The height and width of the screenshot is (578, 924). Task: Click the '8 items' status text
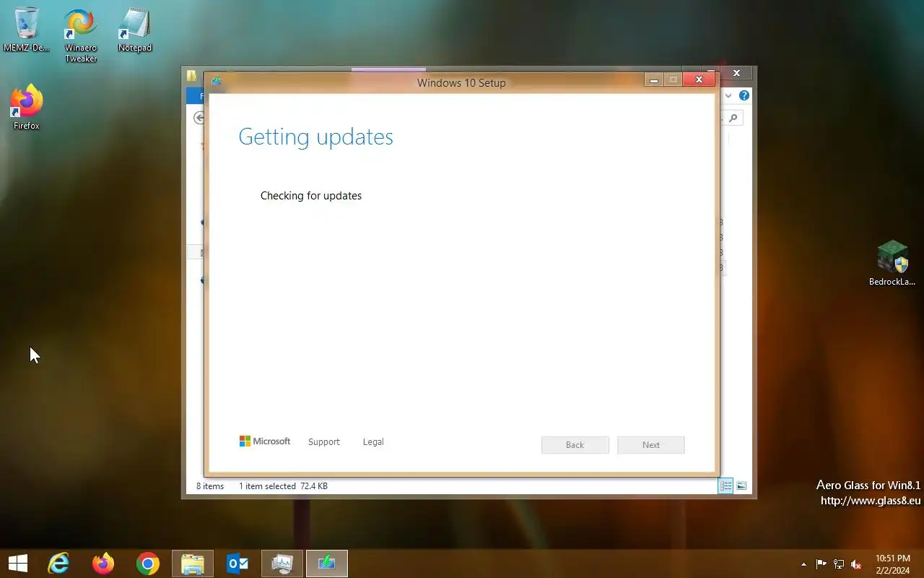point(210,486)
